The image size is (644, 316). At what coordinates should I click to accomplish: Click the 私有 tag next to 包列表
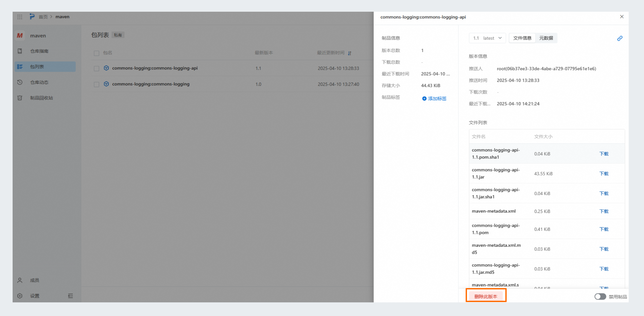pyautogui.click(x=118, y=35)
